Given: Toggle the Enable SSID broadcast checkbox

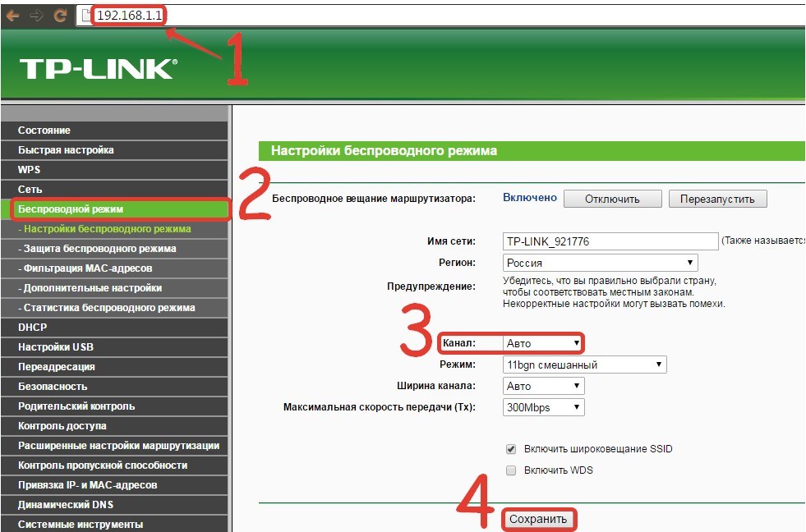Looking at the screenshot, I should click(510, 449).
